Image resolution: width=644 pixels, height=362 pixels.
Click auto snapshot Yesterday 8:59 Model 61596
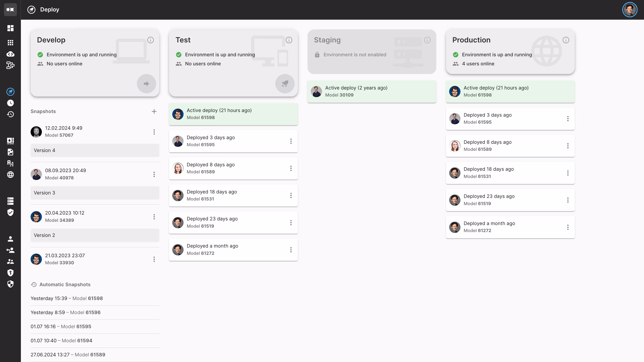[95, 312]
